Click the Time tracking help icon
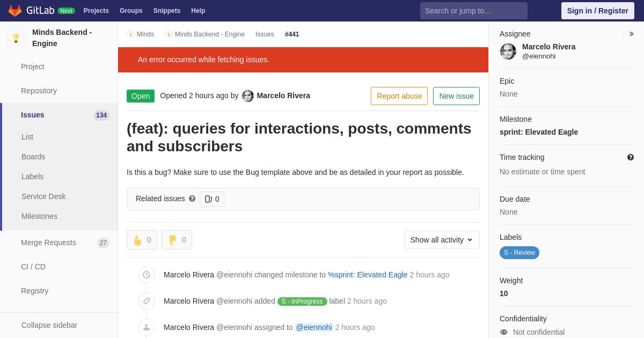Screen dimensions: 644x338 [631, 157]
